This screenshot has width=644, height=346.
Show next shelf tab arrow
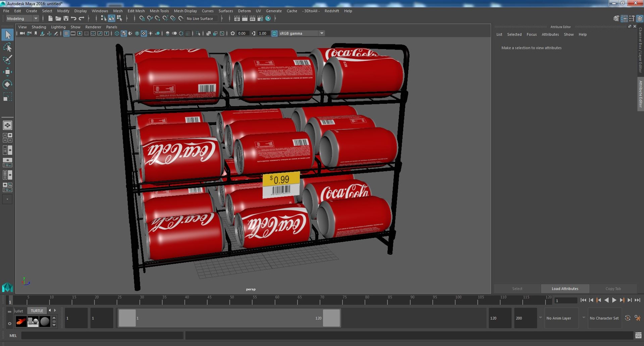[x=55, y=310]
